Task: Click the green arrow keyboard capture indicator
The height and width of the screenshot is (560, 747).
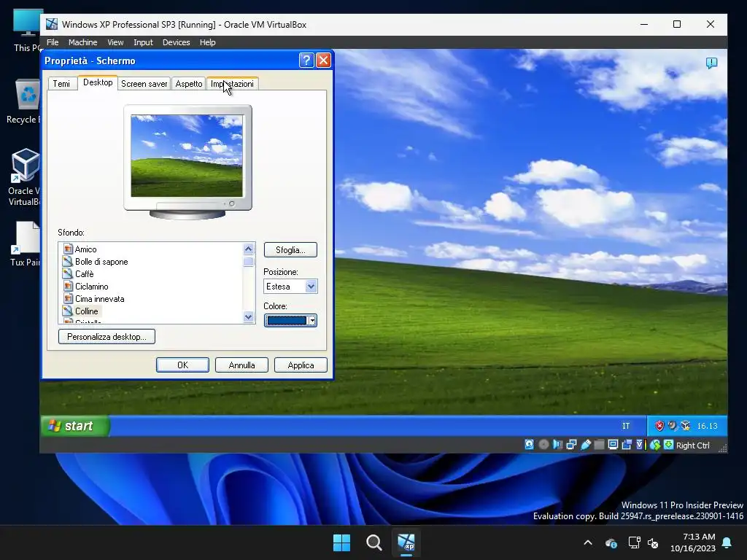Action: (x=668, y=445)
